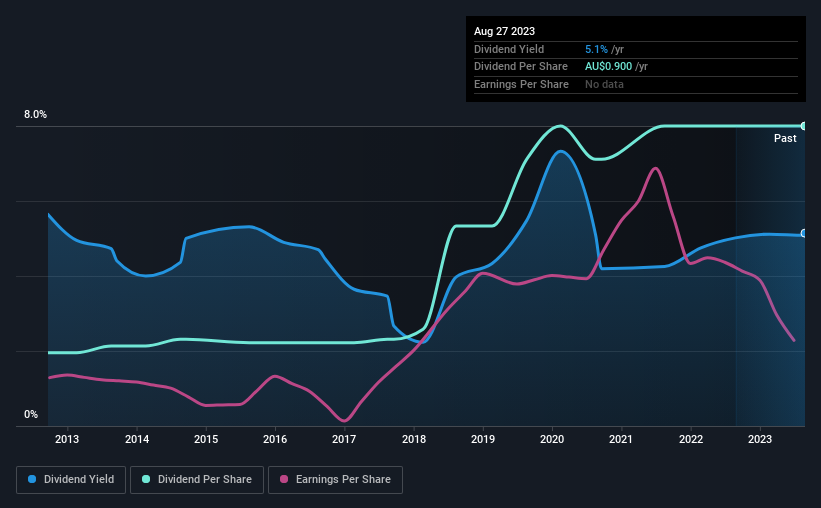Select the 2013 x-axis year label
The width and height of the screenshot is (821, 508).
67,439
